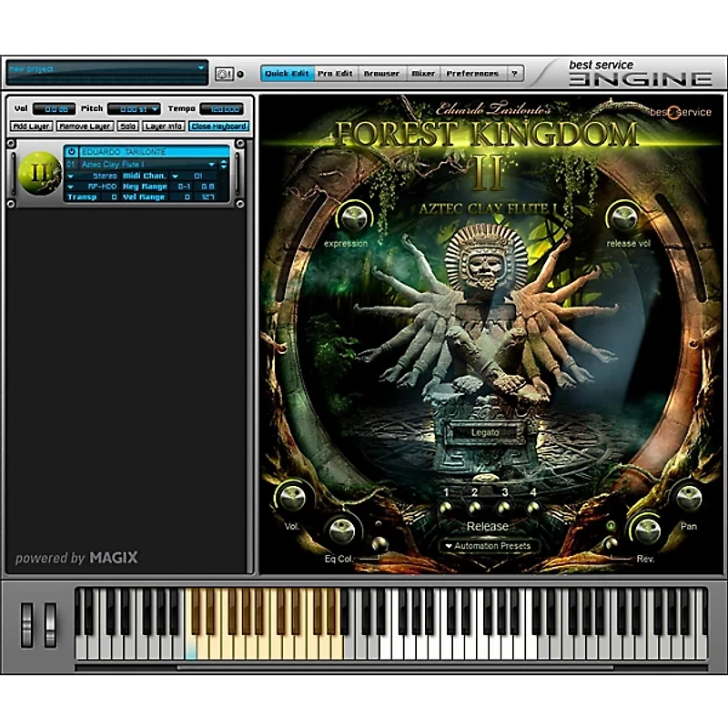Toggle the Legato button

click(x=485, y=432)
